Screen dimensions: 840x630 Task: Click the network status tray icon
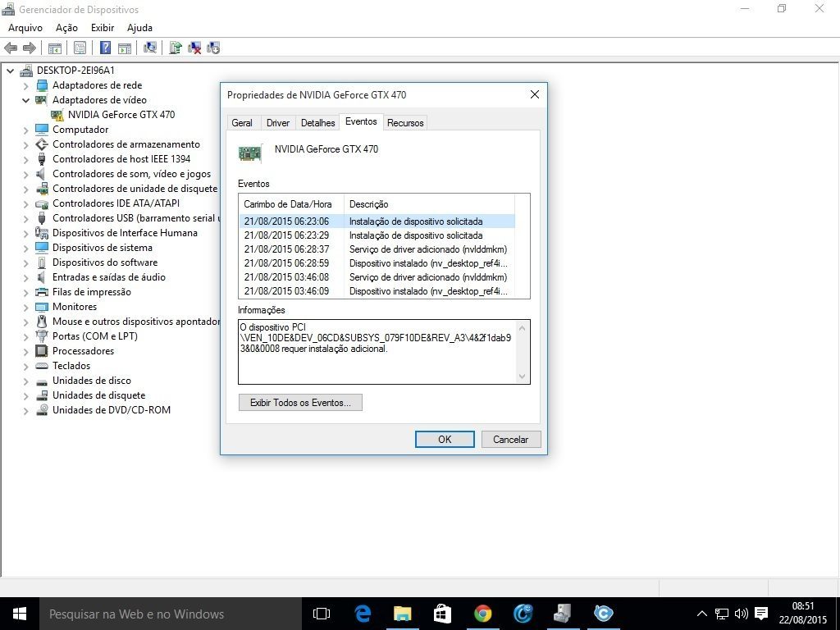pos(722,614)
